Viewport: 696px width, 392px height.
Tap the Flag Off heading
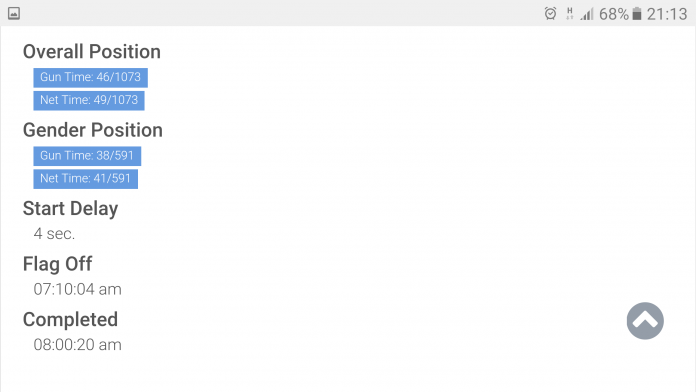(x=58, y=264)
